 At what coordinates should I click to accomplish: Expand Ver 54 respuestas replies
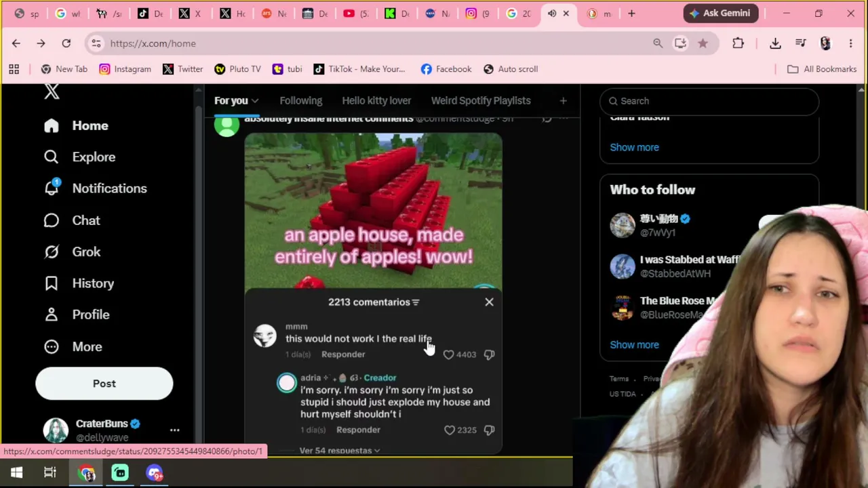tap(340, 451)
